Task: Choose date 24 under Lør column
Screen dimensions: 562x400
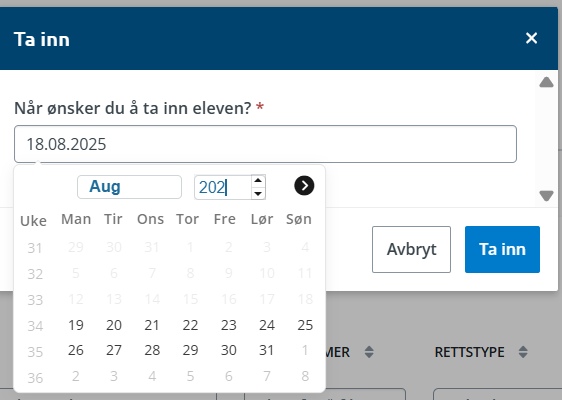Action: tap(267, 325)
